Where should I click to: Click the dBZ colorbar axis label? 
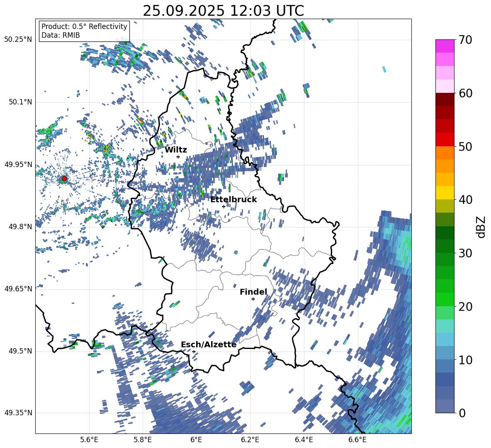[x=481, y=227]
